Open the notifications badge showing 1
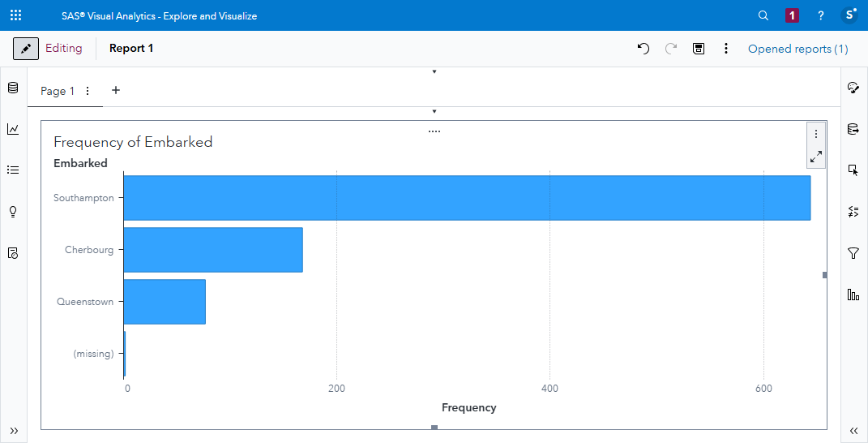Image resolution: width=868 pixels, height=443 pixels. point(792,15)
